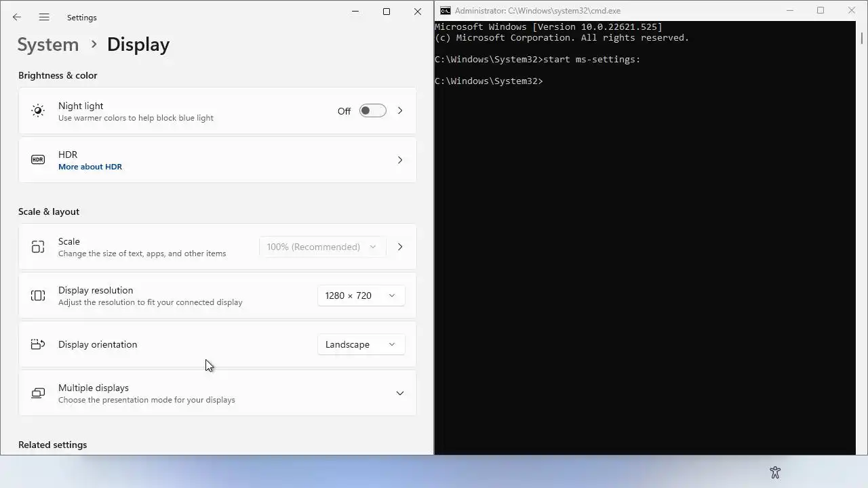Open Night light settings chevron

(x=400, y=110)
